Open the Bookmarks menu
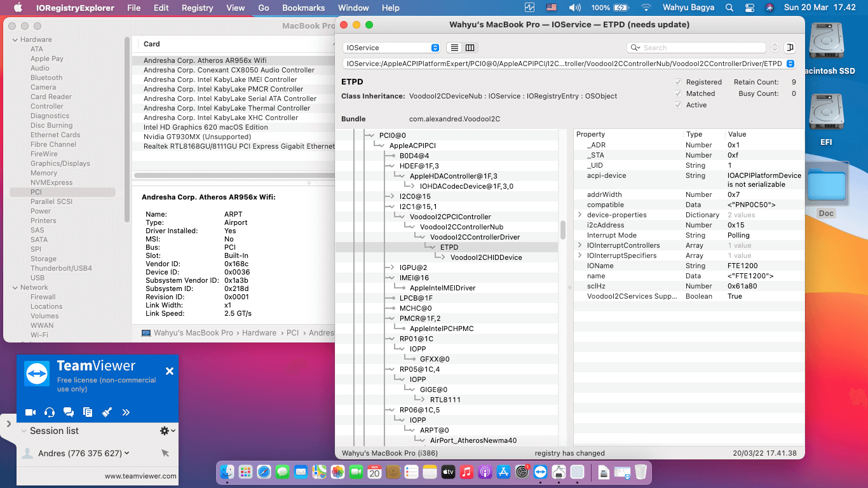 coord(304,8)
